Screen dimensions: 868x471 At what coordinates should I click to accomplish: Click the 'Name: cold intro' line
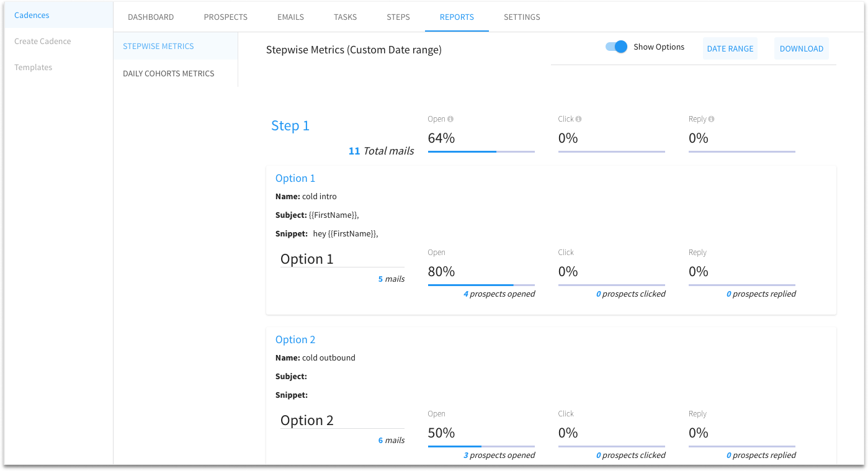[x=306, y=197]
